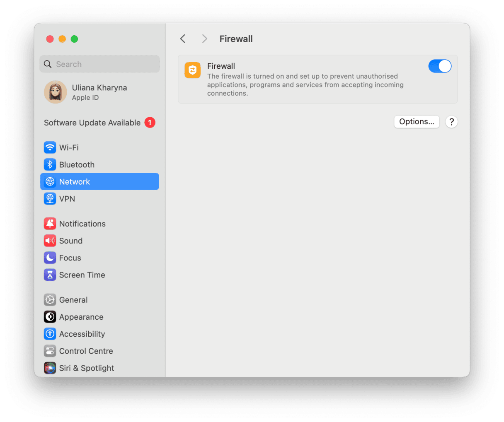
Task: Click the orange Firewall shield icon
Action: click(193, 70)
